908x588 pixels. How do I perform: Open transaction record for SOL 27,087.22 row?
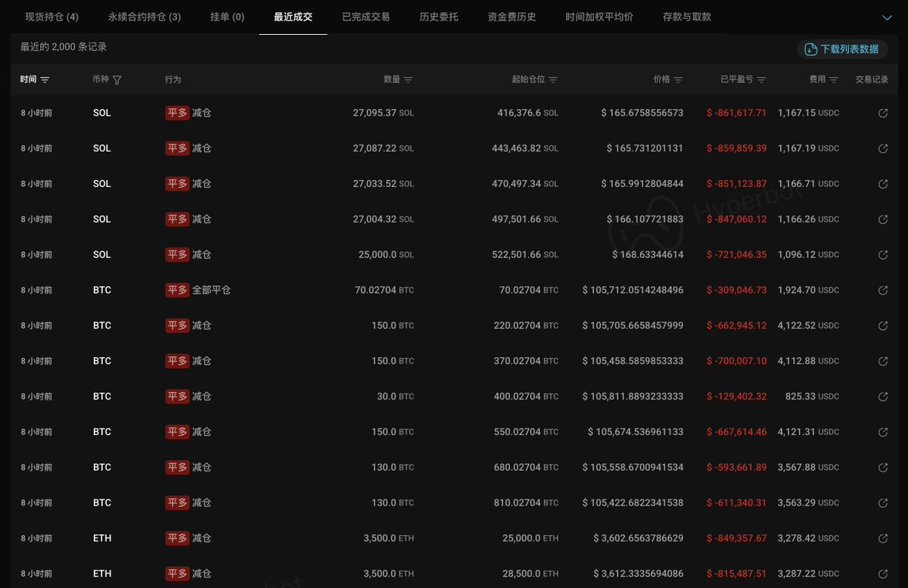(x=882, y=149)
